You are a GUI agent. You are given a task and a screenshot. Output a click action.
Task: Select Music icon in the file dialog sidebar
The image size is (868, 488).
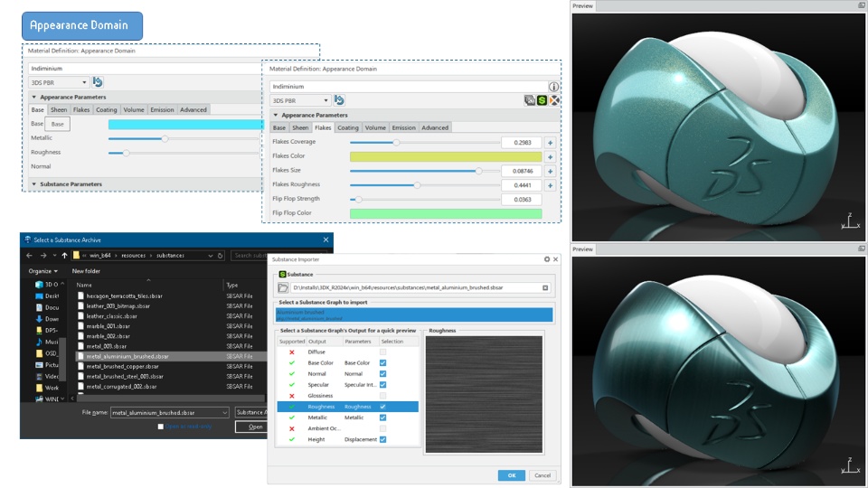[x=39, y=342]
